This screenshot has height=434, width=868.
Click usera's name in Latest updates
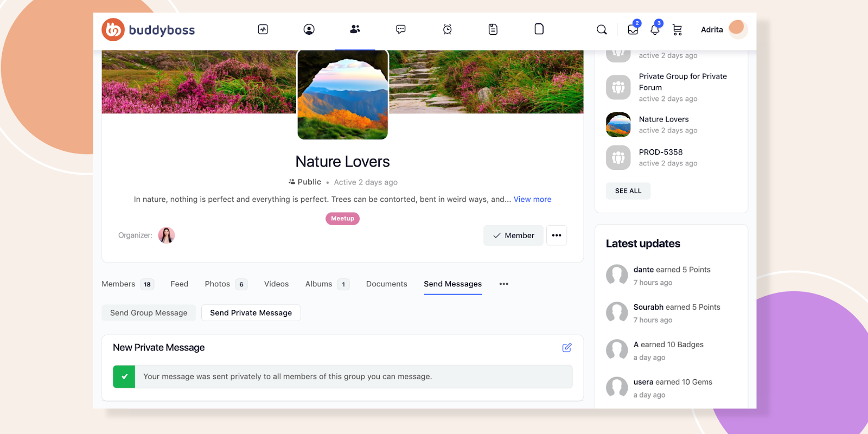pyautogui.click(x=643, y=382)
